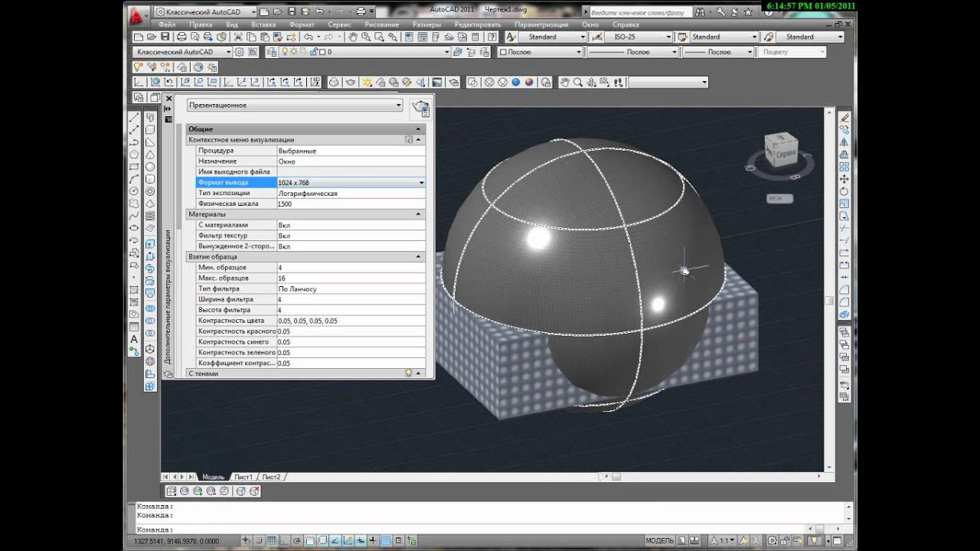Screen dimensions: 980x551
Task: Click the render teapot button in render settings palette
Action: pyautogui.click(x=420, y=108)
